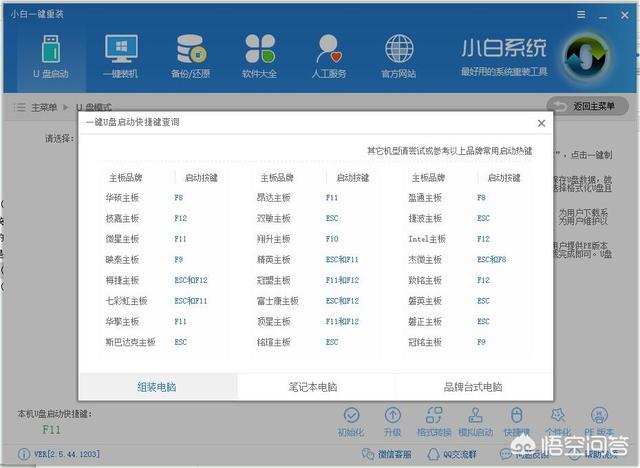Click the 致铭主板 row label
Viewport: 640px width, 468px height.
point(425,280)
